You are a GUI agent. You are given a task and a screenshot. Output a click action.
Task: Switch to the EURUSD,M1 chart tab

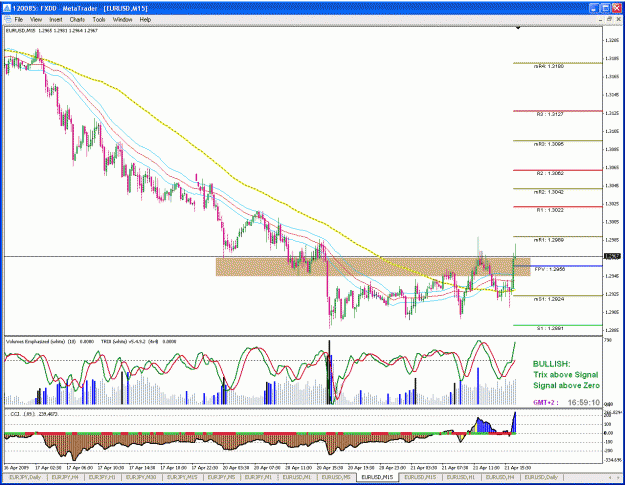pyautogui.click(x=297, y=477)
